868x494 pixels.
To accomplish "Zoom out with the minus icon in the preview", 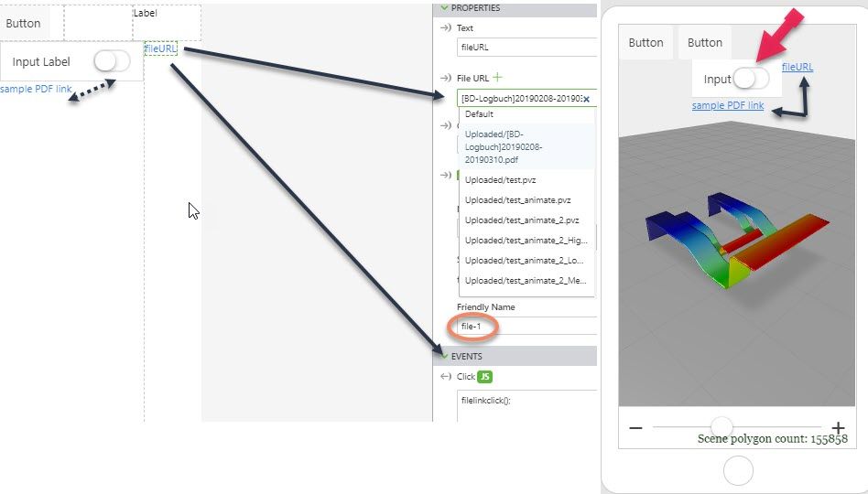I will point(635,428).
